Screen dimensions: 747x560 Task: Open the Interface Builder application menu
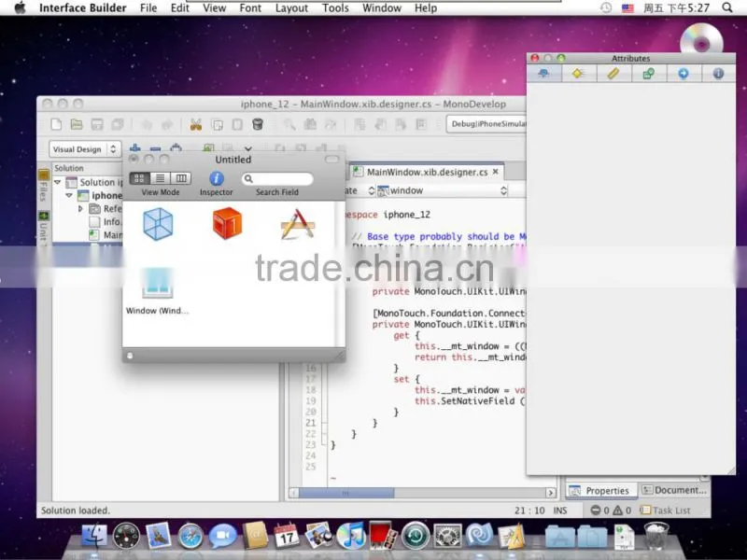coord(83,8)
